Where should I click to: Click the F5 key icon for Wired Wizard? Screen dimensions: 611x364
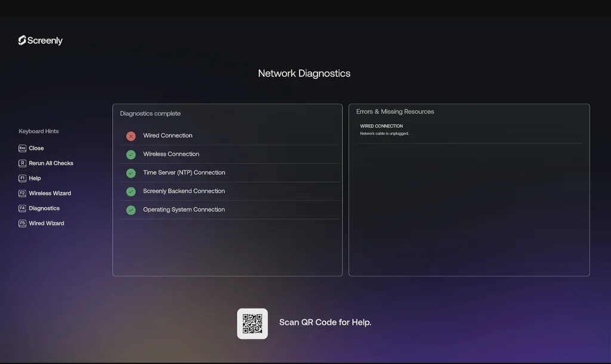[x=22, y=223]
